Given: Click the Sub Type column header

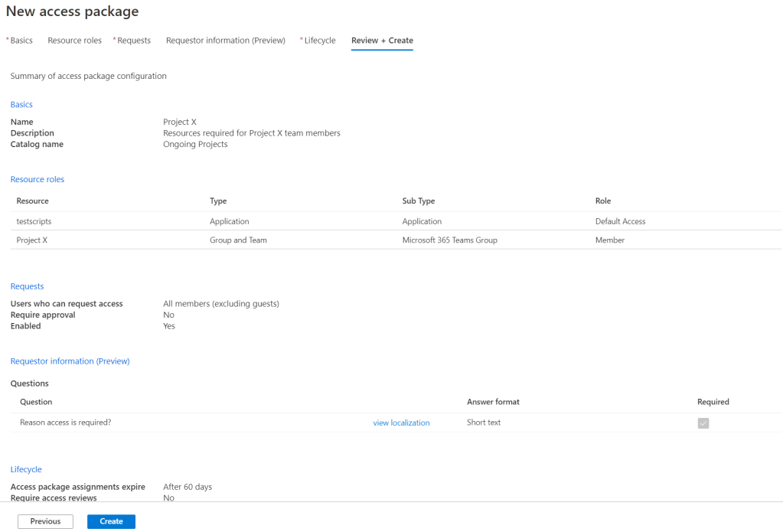Looking at the screenshot, I should pyautogui.click(x=418, y=201).
